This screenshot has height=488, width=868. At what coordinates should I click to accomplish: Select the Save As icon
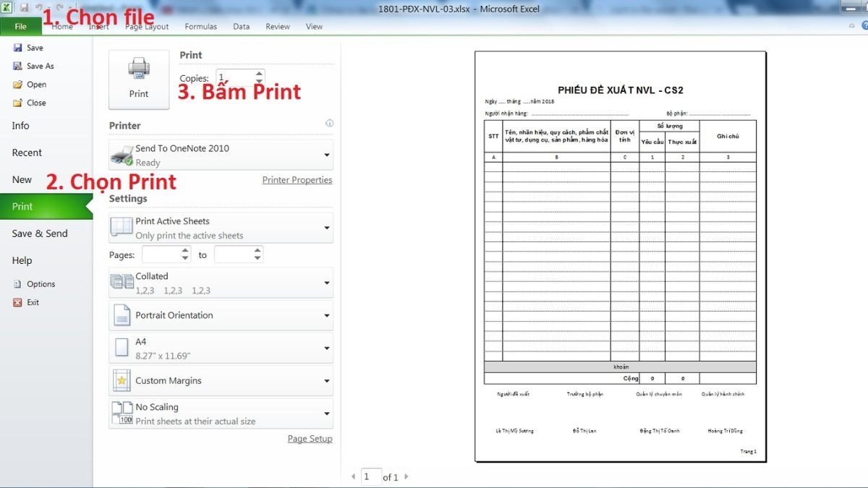tap(17, 66)
